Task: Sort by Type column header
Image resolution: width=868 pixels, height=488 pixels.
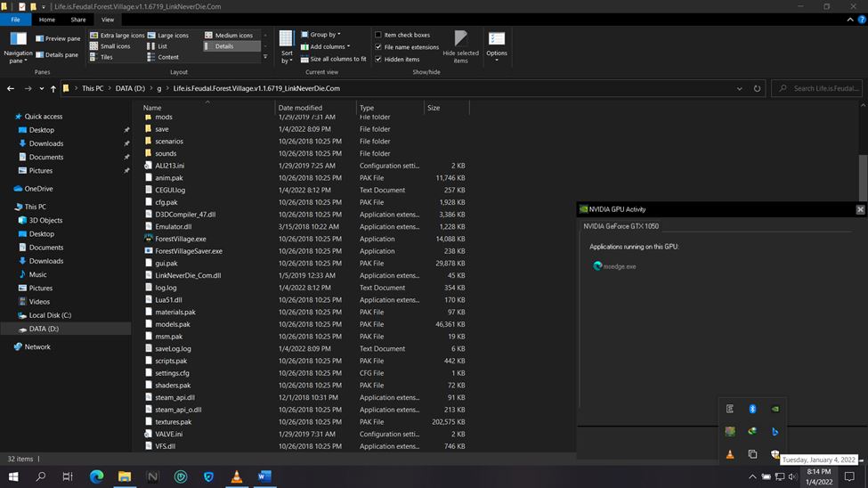Action: [x=390, y=108]
